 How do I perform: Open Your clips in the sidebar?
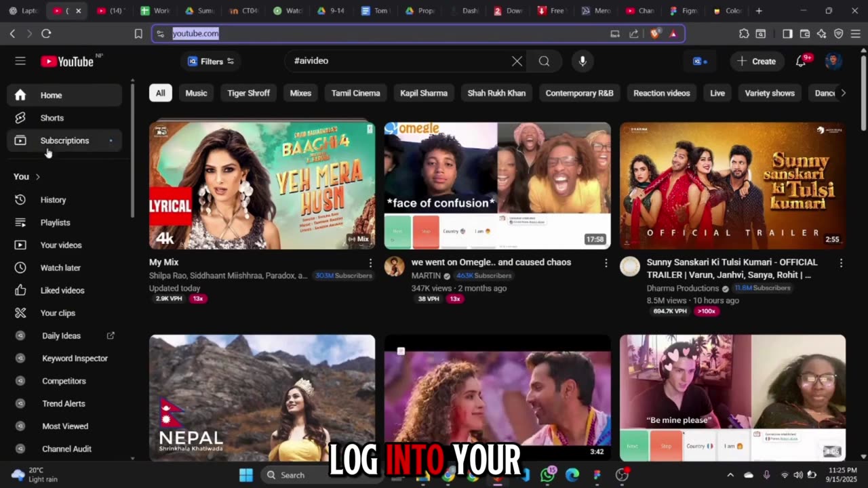click(x=64, y=313)
